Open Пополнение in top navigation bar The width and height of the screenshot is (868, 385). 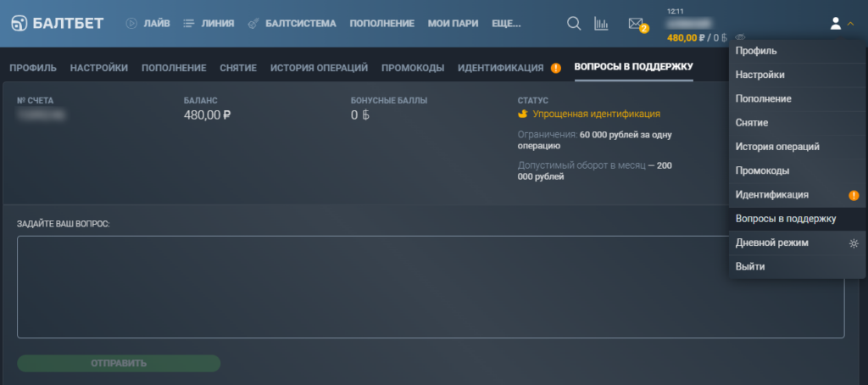pos(382,23)
